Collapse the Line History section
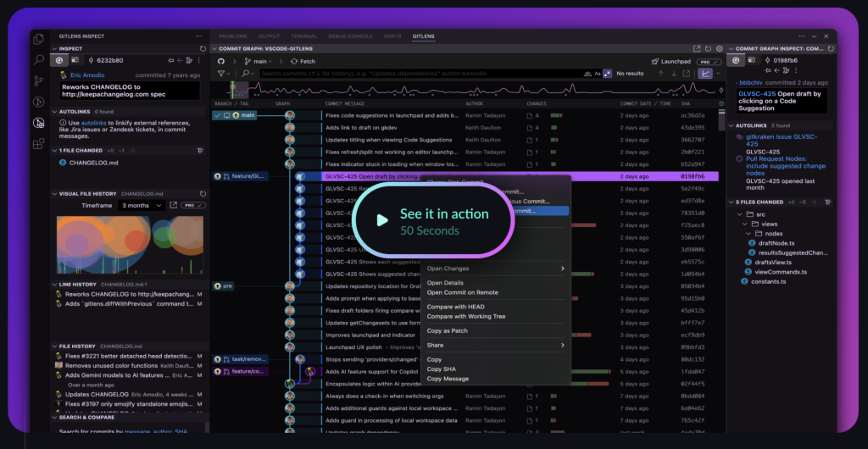 [55, 284]
